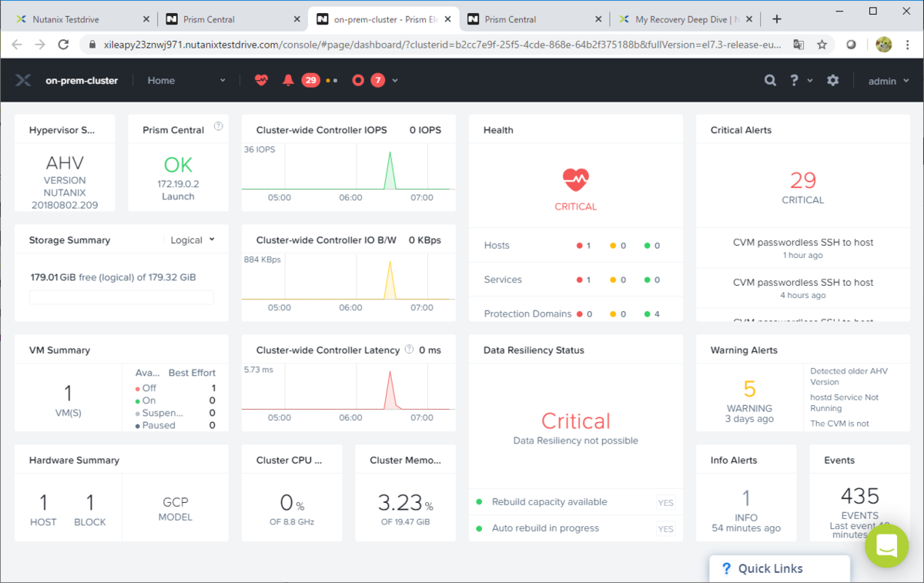924x583 pixels.
Task: Switch to the first Prism Central tab
Action: pos(231,19)
